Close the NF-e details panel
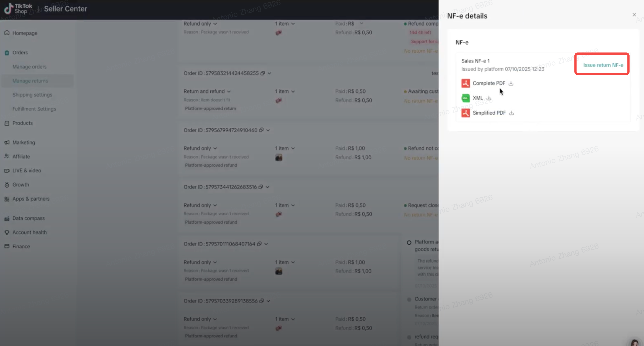 (634, 15)
